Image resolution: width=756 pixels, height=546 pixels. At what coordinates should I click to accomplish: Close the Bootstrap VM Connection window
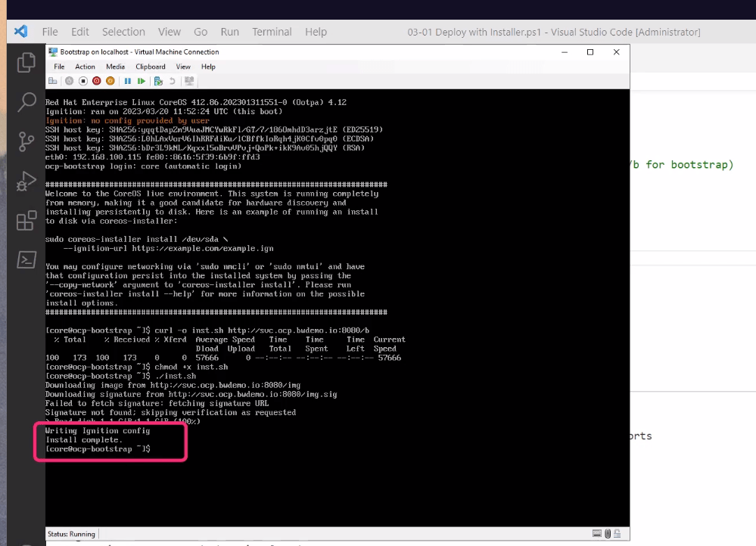click(616, 52)
